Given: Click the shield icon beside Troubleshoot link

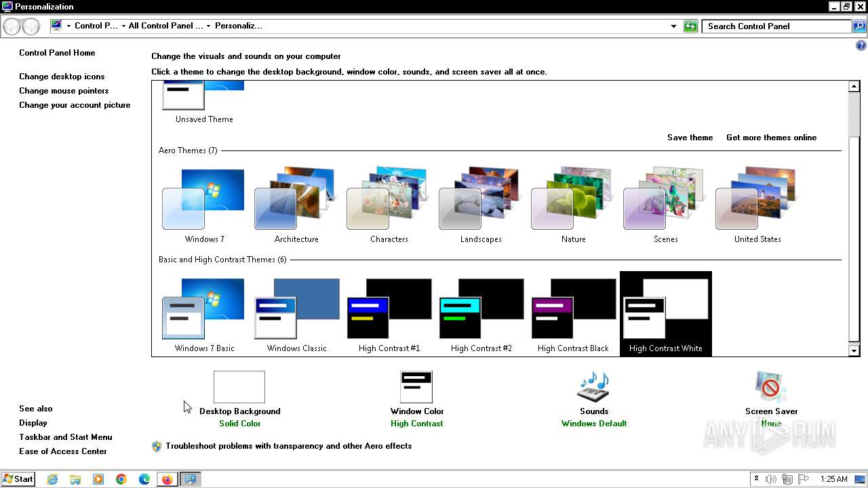Looking at the screenshot, I should click(157, 446).
